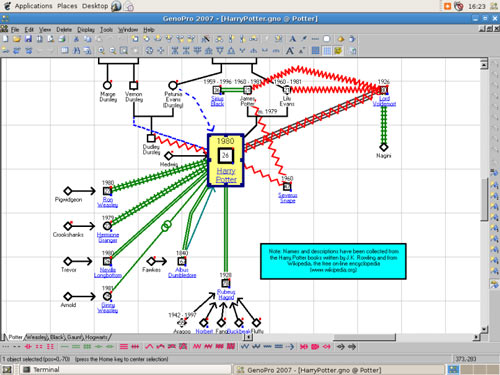Open the Places menu in top panel
The width and height of the screenshot is (500, 375).
[67, 6]
